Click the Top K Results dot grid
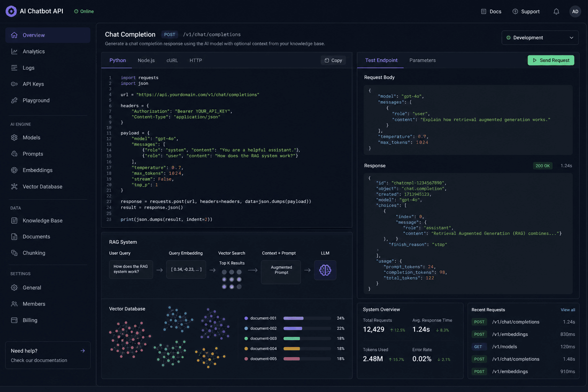The image size is (588, 392). (x=232, y=279)
